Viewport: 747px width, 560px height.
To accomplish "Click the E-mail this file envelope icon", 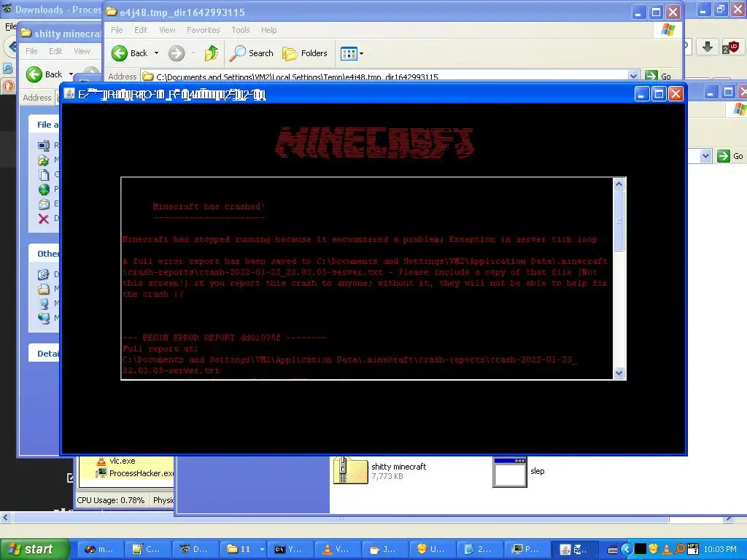I will pos(43,204).
